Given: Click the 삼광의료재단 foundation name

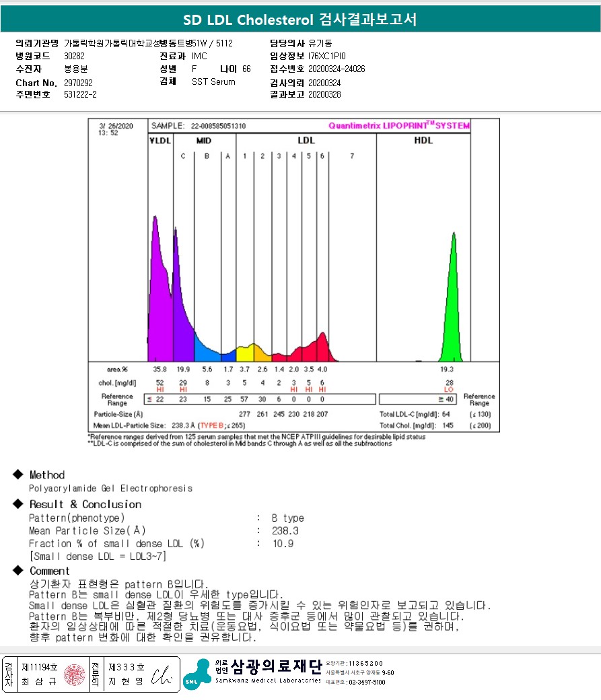Looking at the screenshot, I should click(x=277, y=666).
